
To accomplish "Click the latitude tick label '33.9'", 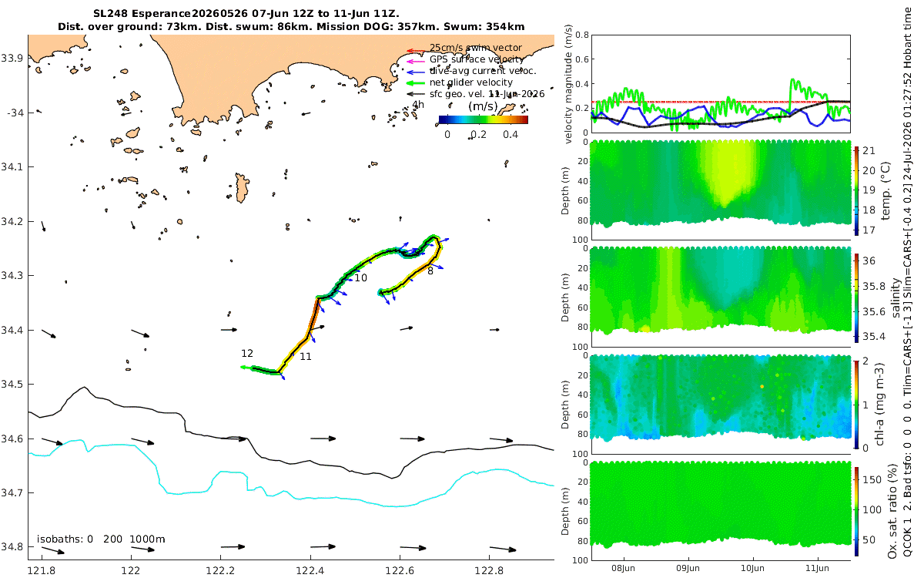I will click(x=12, y=58).
